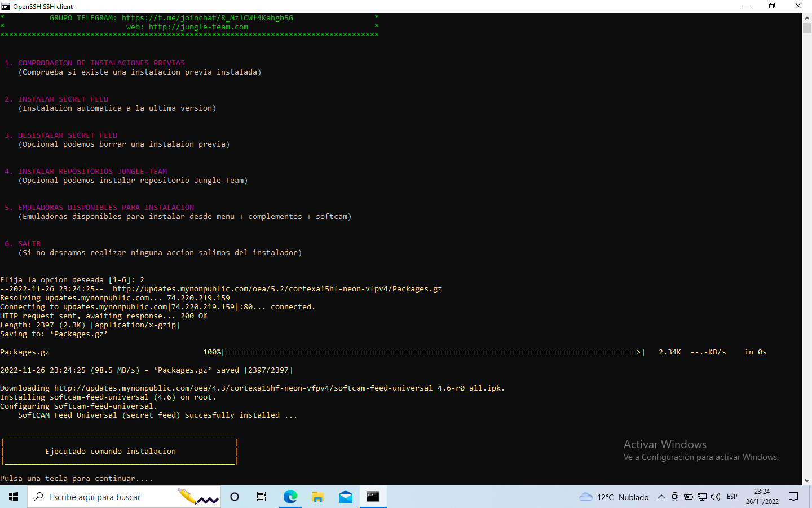Click the Meet Now camera tray icon
This screenshot has height=508, width=812.
tap(675, 497)
